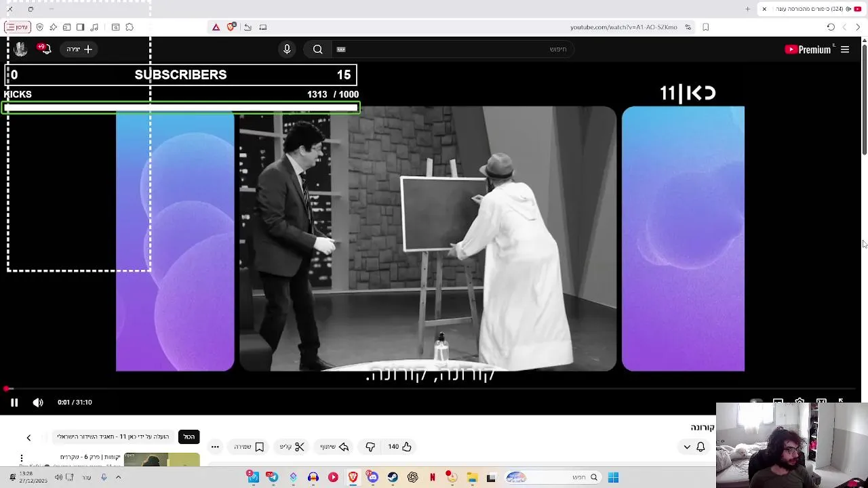Switch to Brave browser in taskbar
Image resolution: width=868 pixels, height=488 pixels.
tap(353, 477)
